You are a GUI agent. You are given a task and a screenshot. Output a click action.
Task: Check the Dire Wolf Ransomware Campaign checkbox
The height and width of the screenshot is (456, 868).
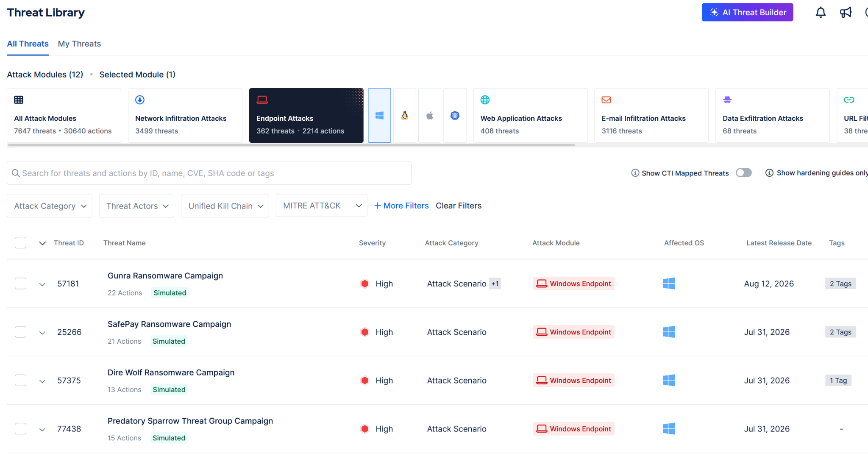click(x=20, y=380)
